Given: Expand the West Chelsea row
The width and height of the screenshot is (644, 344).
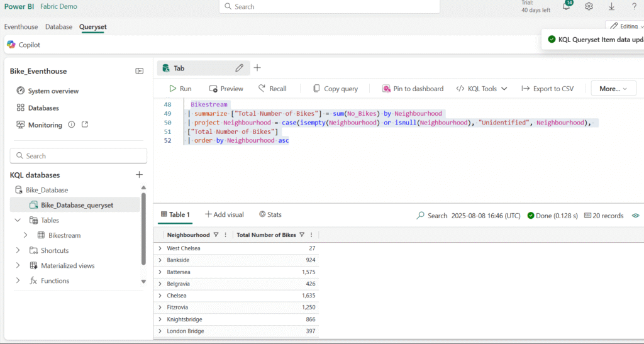Looking at the screenshot, I should pyautogui.click(x=160, y=248).
